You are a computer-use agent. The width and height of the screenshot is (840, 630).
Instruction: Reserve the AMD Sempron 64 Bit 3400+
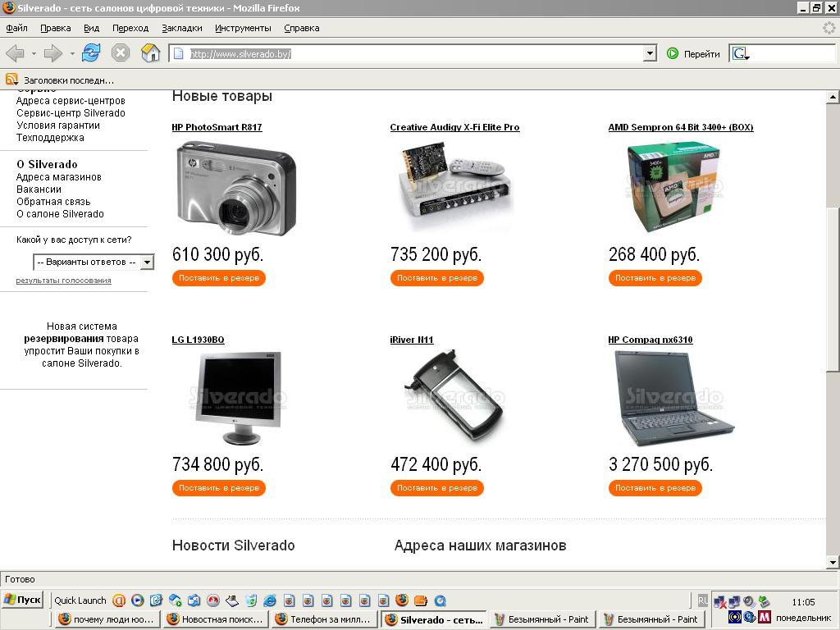click(x=655, y=278)
